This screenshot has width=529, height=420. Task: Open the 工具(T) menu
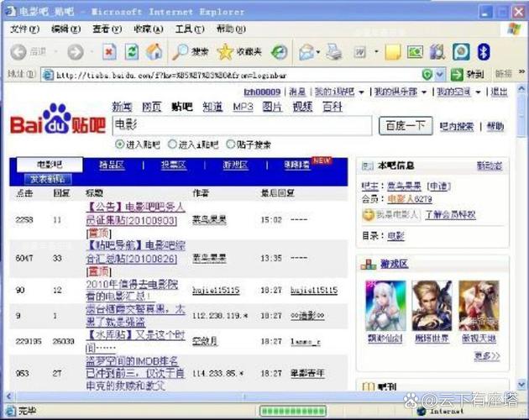pyautogui.click(x=190, y=29)
